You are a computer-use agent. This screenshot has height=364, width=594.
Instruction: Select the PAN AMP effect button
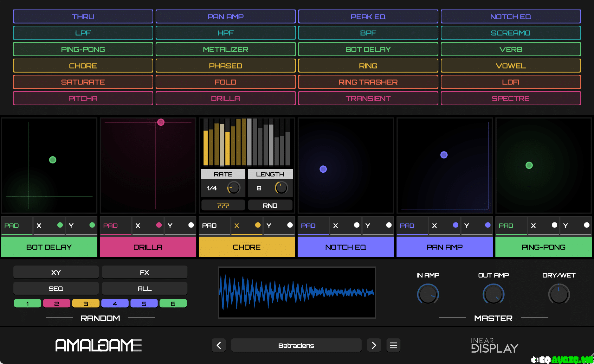click(226, 16)
